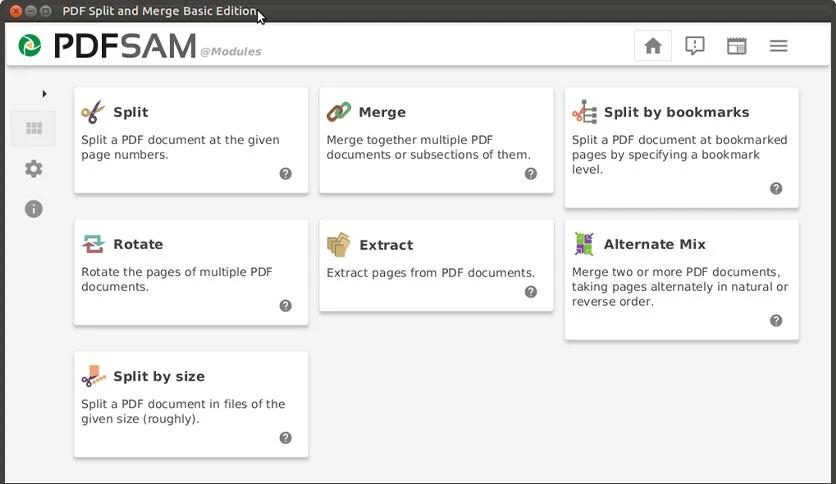
Task: Click the Split by size module icon
Action: click(x=93, y=376)
